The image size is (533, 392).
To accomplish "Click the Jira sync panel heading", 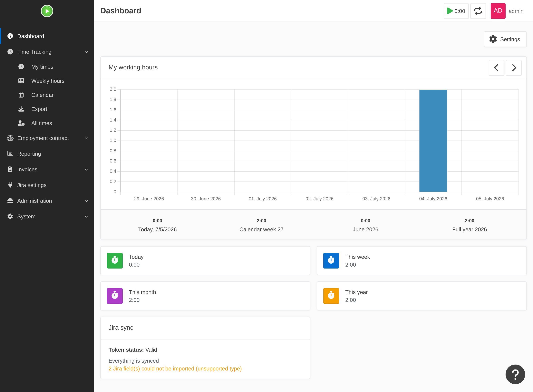I will [121, 328].
